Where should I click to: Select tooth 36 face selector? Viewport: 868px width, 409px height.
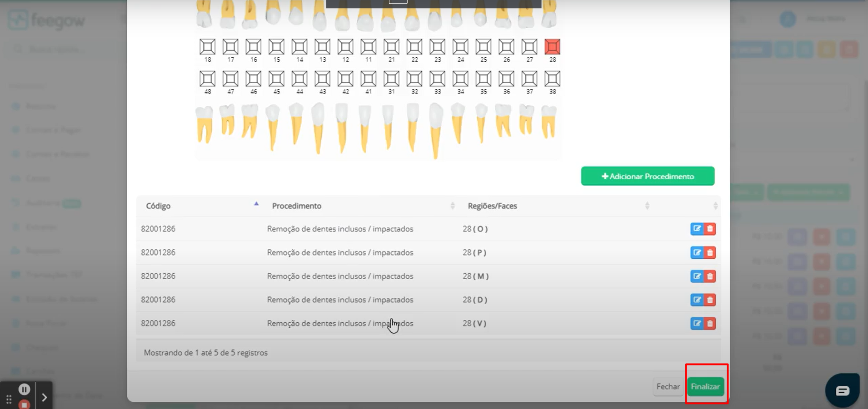pyautogui.click(x=506, y=79)
